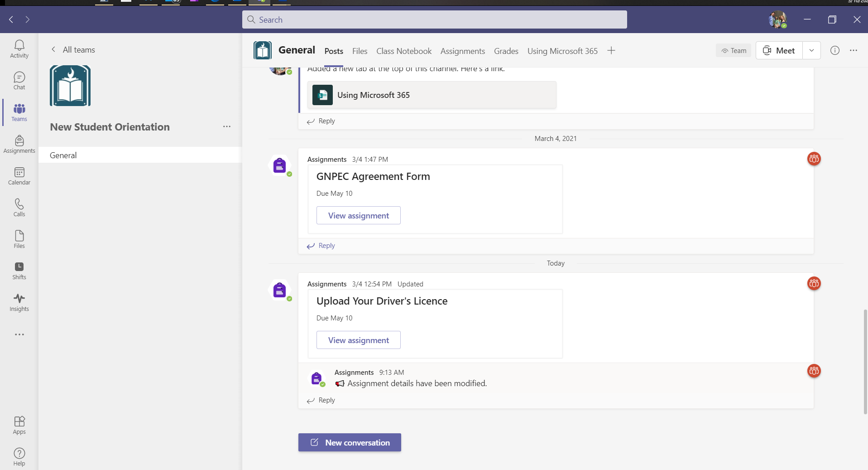
Task: Open Insights from the sidebar
Action: click(x=19, y=302)
